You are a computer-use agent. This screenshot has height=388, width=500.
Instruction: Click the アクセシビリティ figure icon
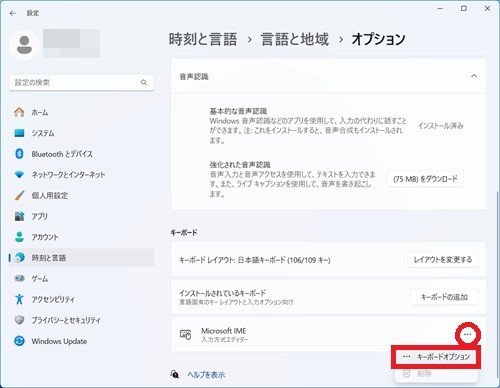[19, 299]
